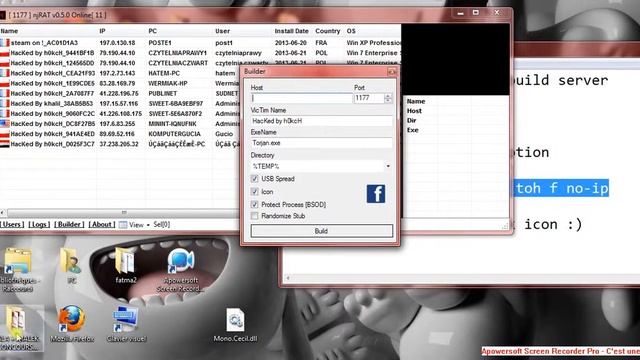Select the row named HacKed by h0kcH_124565DD
The width and height of the screenshot is (640, 360).
pyautogui.click(x=200, y=63)
